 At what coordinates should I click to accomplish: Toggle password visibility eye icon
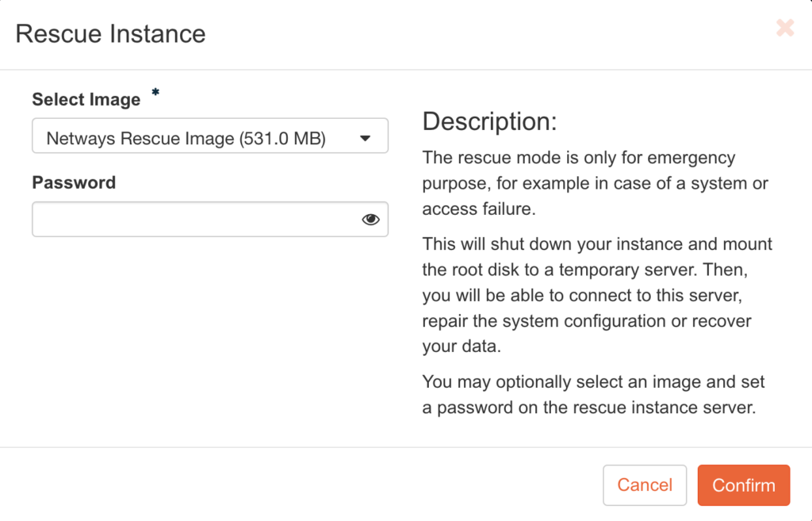tap(370, 220)
